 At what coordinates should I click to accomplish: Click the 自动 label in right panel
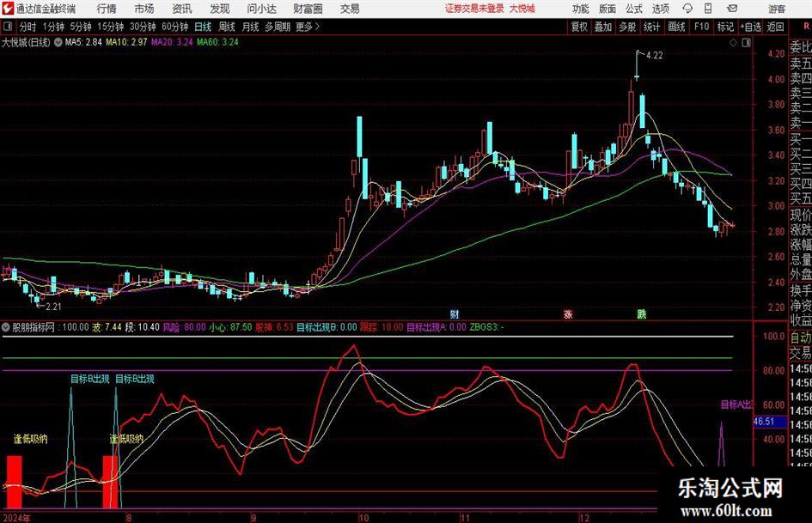pos(801,338)
